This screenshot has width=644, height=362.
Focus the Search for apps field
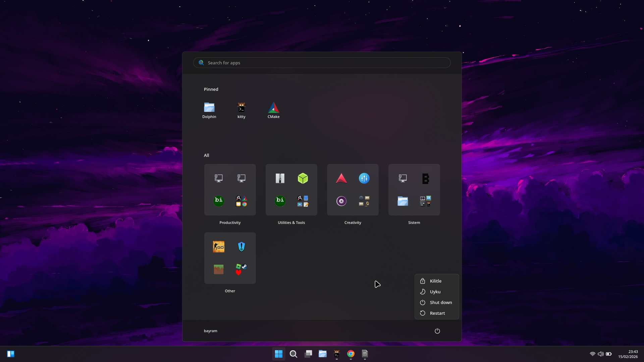coord(322,63)
